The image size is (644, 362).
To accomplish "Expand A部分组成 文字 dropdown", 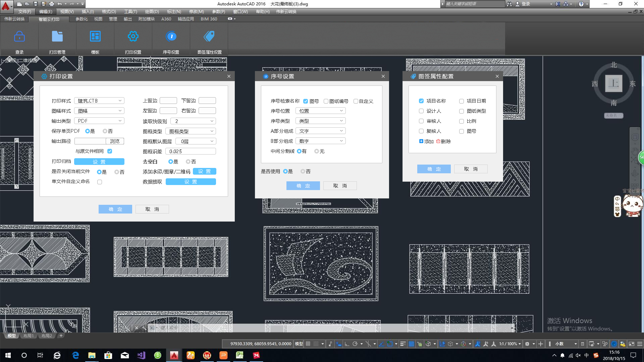I will click(x=321, y=131).
